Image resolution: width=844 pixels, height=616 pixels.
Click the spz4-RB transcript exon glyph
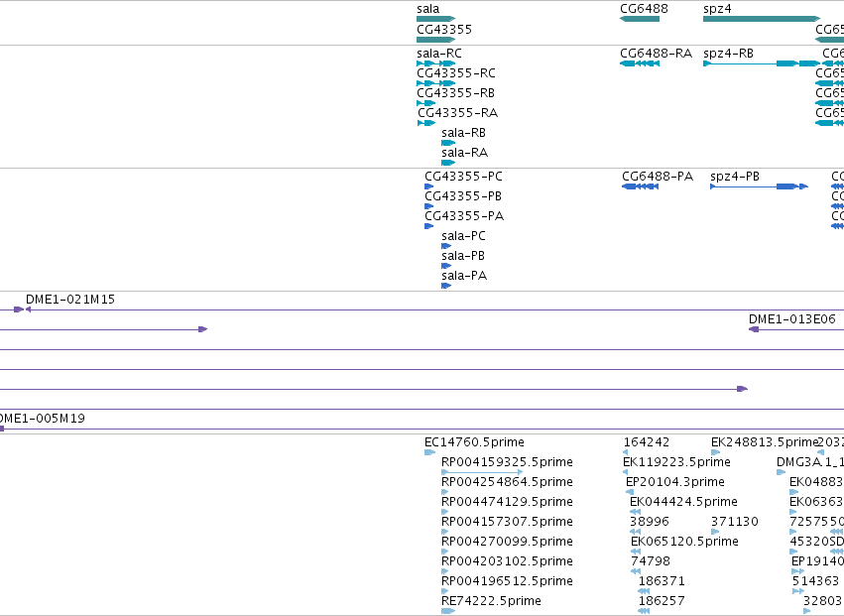[x=762, y=63]
